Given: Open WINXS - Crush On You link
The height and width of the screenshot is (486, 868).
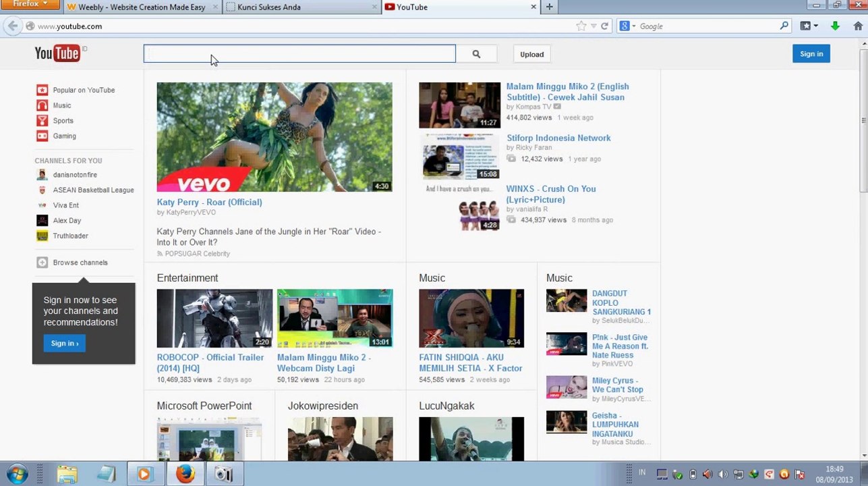Looking at the screenshot, I should click(x=551, y=194).
